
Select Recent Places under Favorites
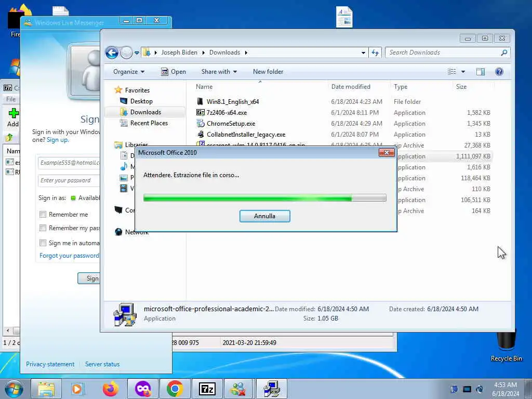[x=149, y=123]
